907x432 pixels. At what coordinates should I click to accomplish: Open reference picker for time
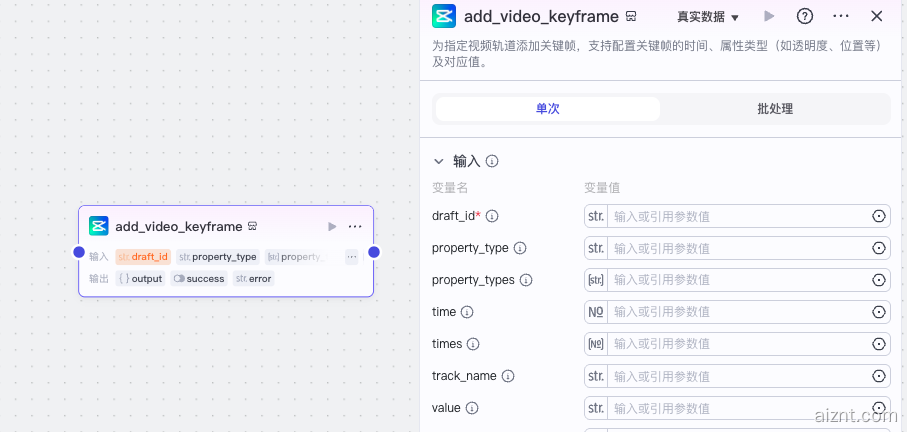[x=879, y=312]
